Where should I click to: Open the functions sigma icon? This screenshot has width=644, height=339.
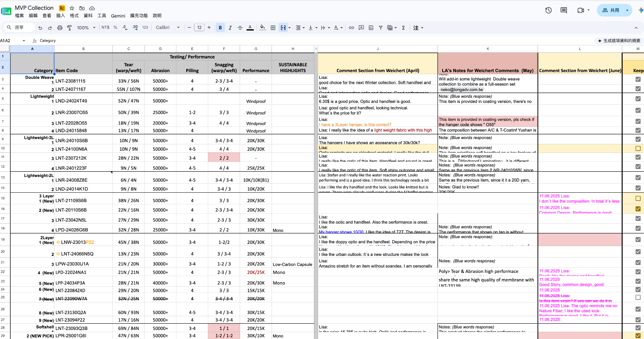pyautogui.click(x=403, y=28)
